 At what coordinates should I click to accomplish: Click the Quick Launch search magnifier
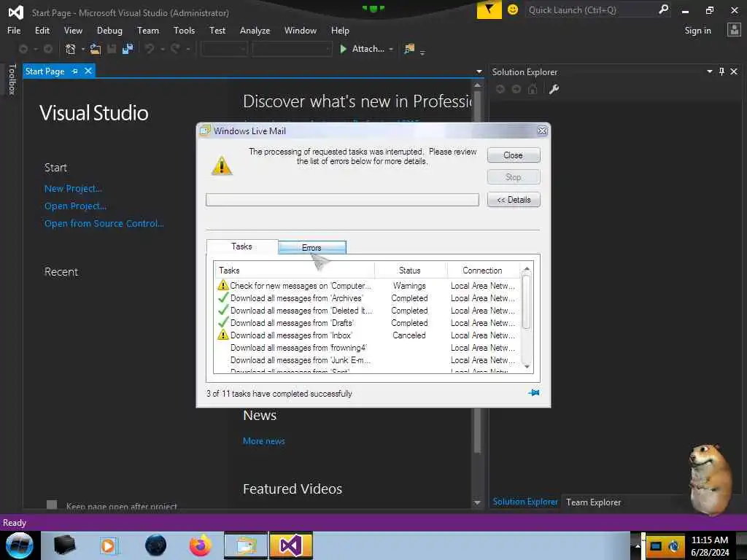[663, 9]
